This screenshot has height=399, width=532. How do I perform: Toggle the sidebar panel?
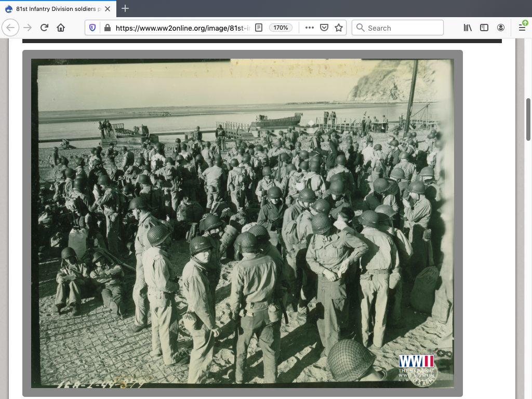click(x=484, y=28)
